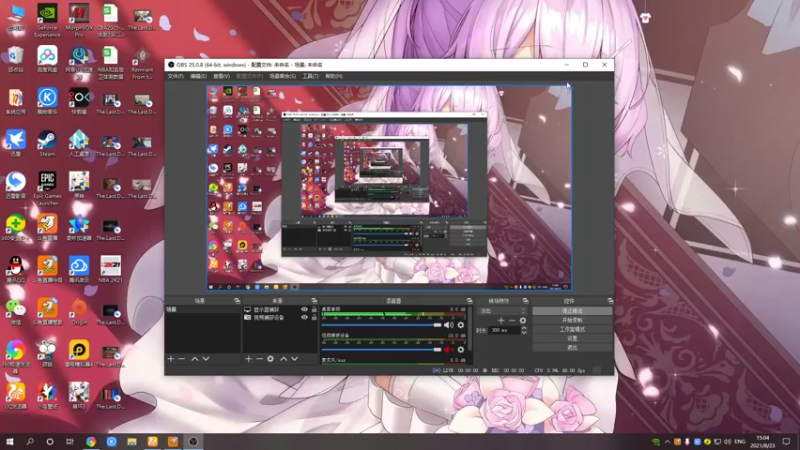This screenshot has height=450, width=800.
Task: Toggle visibility eye of display capture source
Action: 305,310
